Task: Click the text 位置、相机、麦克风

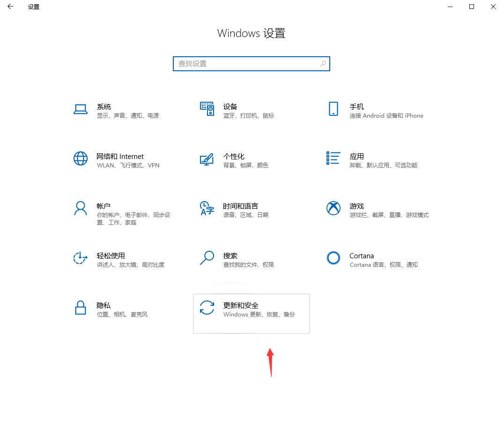Action: click(x=122, y=315)
